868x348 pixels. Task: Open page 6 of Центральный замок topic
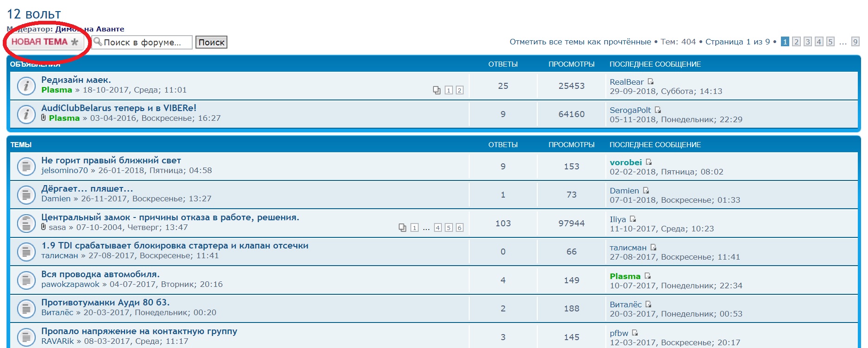(459, 228)
